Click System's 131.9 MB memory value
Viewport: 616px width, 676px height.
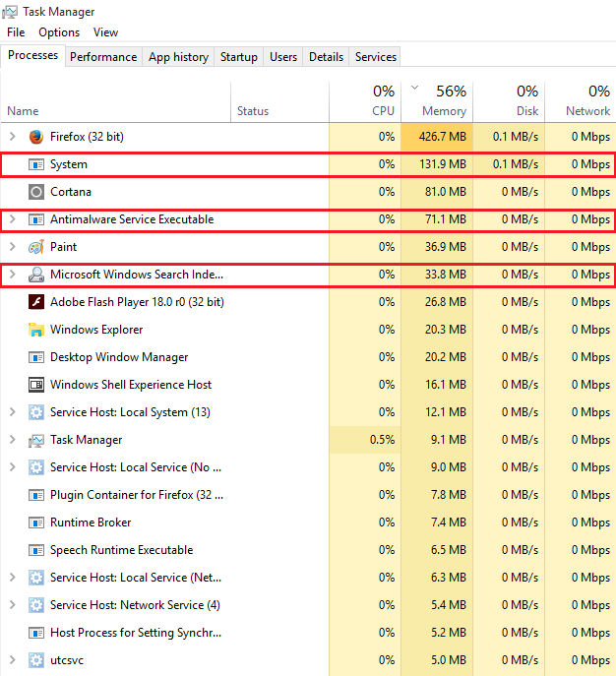(443, 164)
